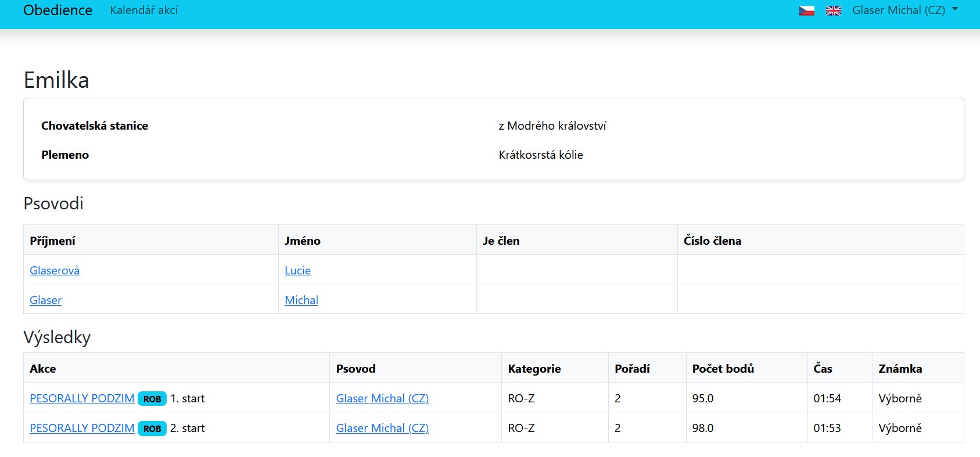Click the Emilka page heading
Image resolution: width=980 pixels, height=457 pixels.
click(56, 80)
